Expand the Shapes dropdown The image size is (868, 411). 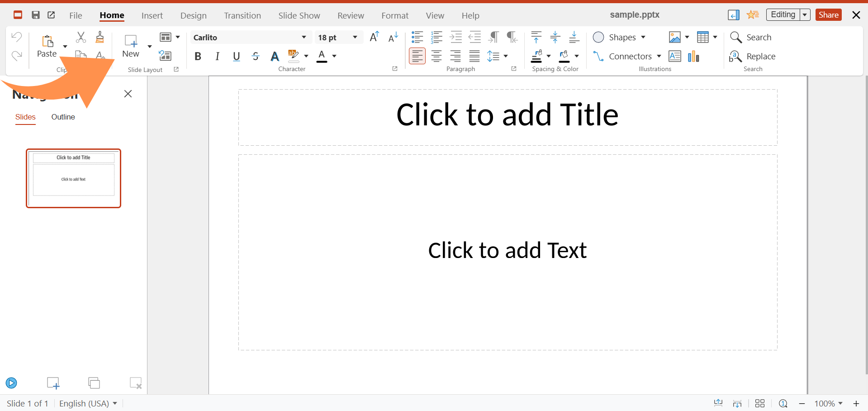coord(644,37)
